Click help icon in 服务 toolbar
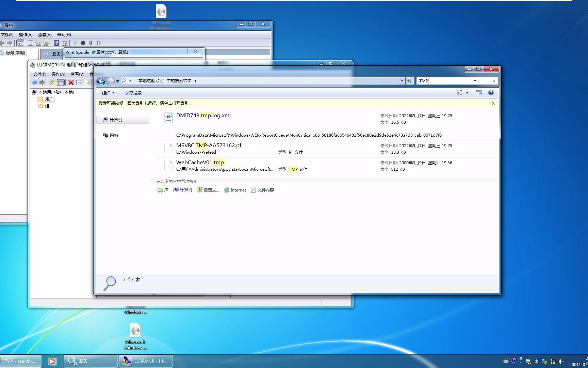The image size is (588, 368). pos(56,43)
